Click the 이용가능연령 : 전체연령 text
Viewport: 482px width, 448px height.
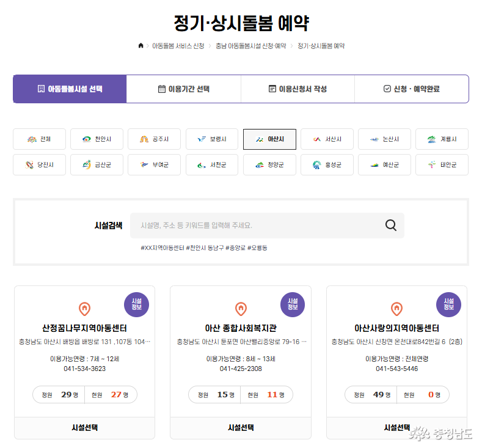point(397,359)
